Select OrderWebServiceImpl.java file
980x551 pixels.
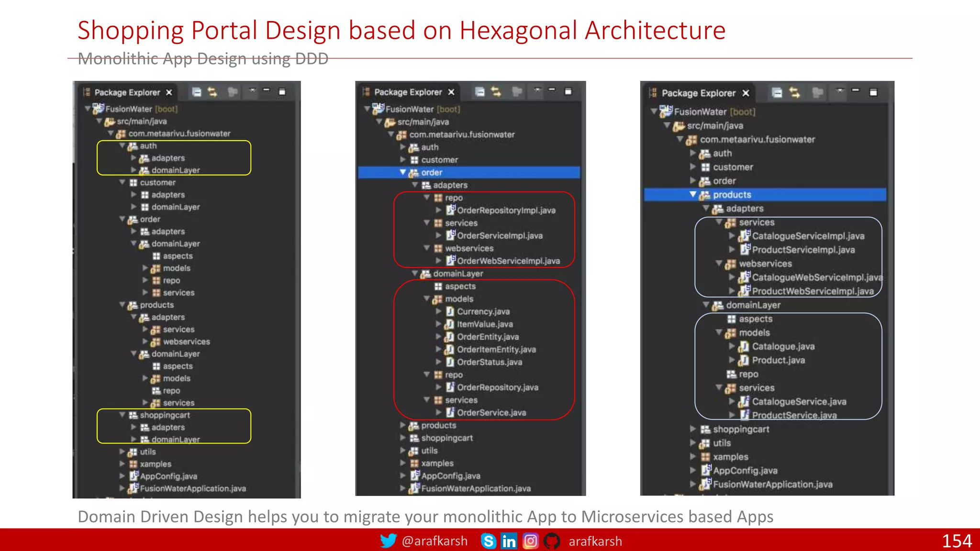point(508,261)
